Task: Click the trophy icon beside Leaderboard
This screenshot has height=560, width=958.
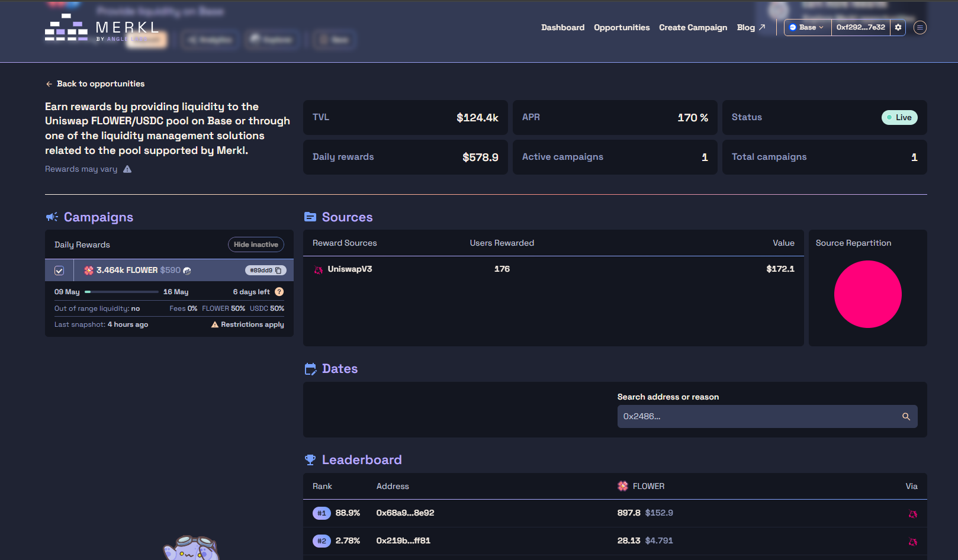Action: 310,460
